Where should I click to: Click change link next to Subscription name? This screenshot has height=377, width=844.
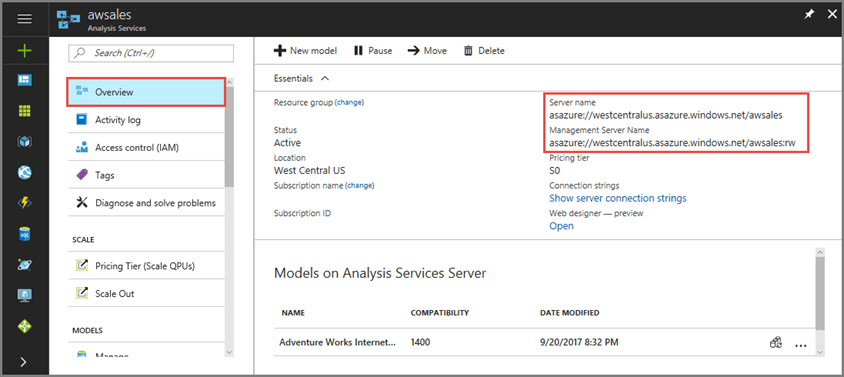360,185
